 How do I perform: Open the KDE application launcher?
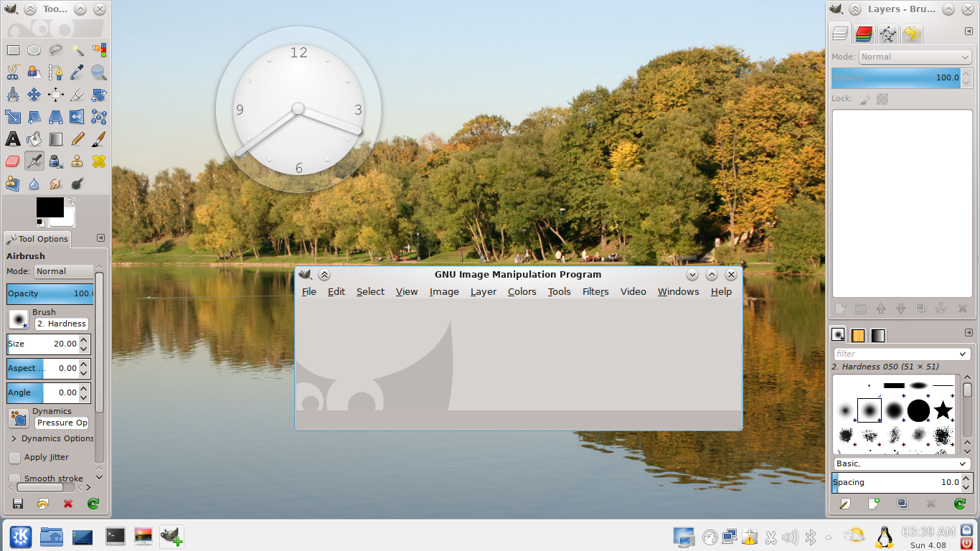(x=20, y=537)
